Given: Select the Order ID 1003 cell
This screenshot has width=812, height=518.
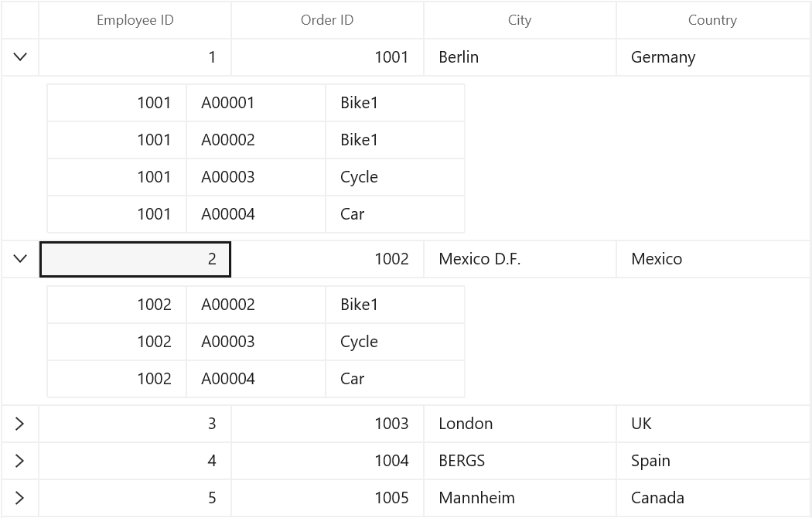Looking at the screenshot, I should pyautogui.click(x=327, y=424).
